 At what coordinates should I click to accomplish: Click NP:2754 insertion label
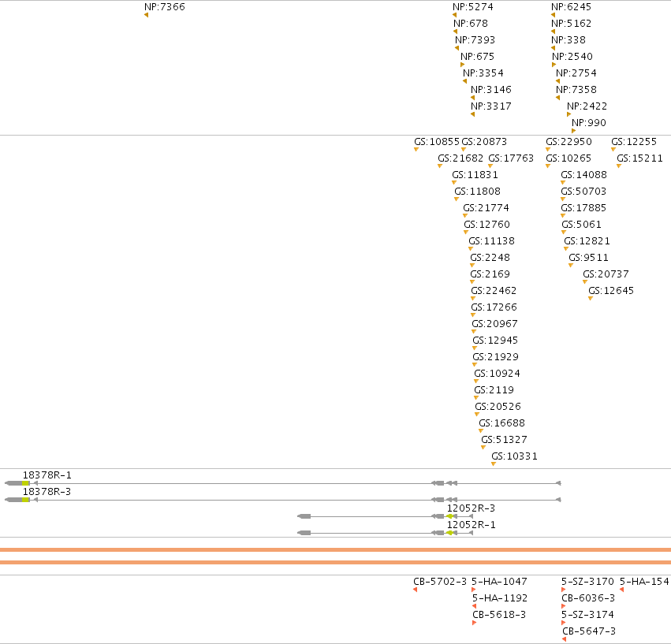576,73
